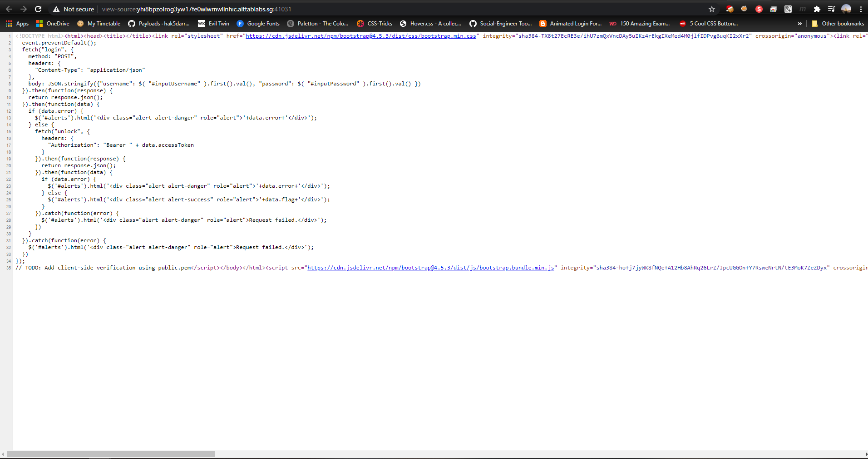Click the horizontal scrollbar thumb

point(111,454)
